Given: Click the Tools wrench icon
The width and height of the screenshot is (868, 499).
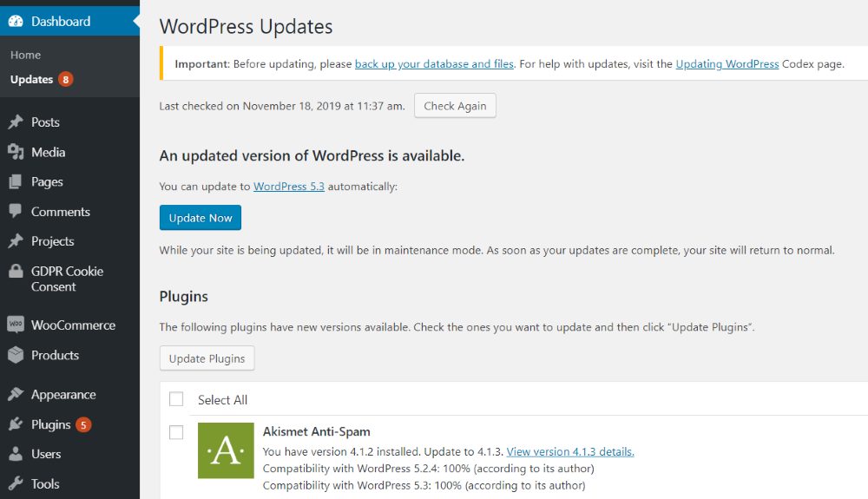Looking at the screenshot, I should pyautogui.click(x=16, y=483).
